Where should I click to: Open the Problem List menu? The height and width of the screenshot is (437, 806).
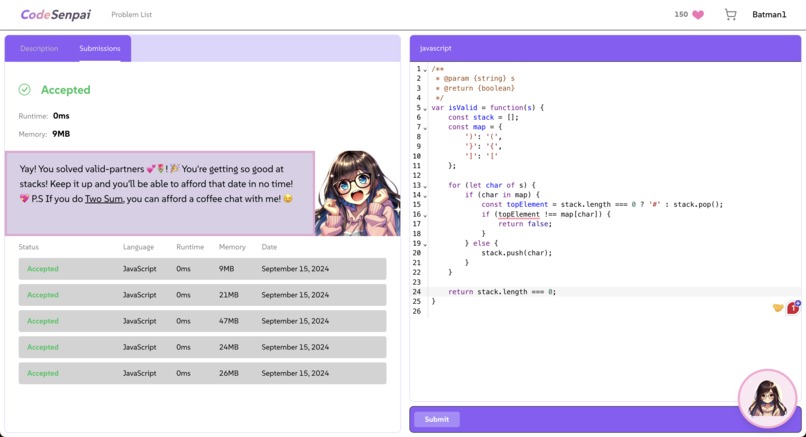tap(132, 15)
